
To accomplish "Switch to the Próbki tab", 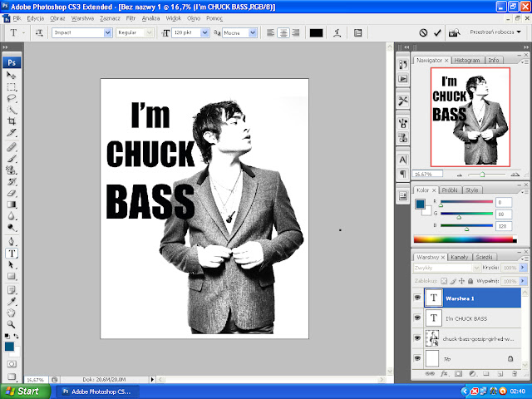I will click(450, 190).
